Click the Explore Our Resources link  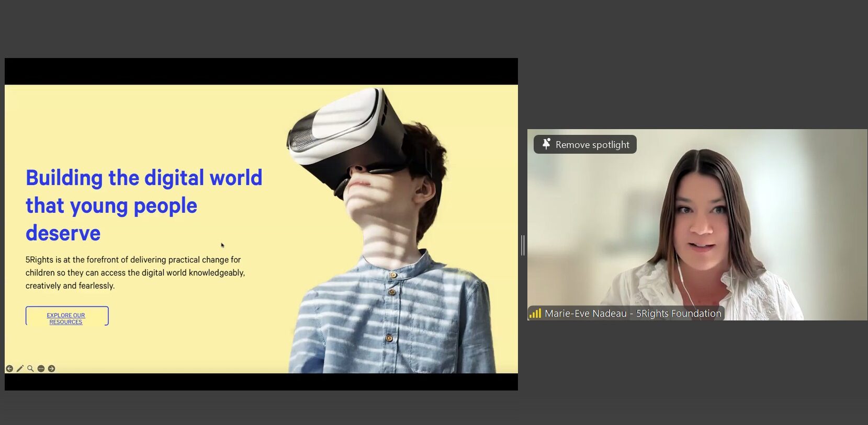coord(66,318)
